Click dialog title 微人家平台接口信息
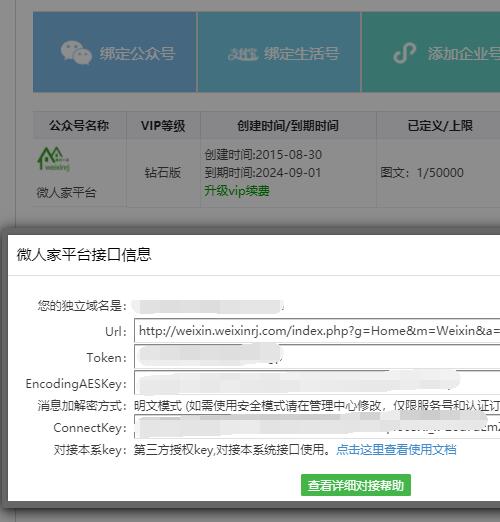 [84, 255]
